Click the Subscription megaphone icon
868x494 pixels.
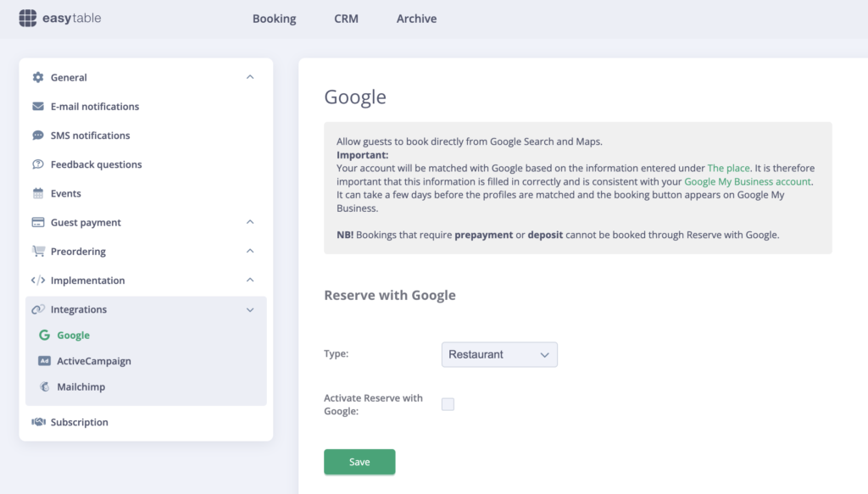pyautogui.click(x=37, y=421)
